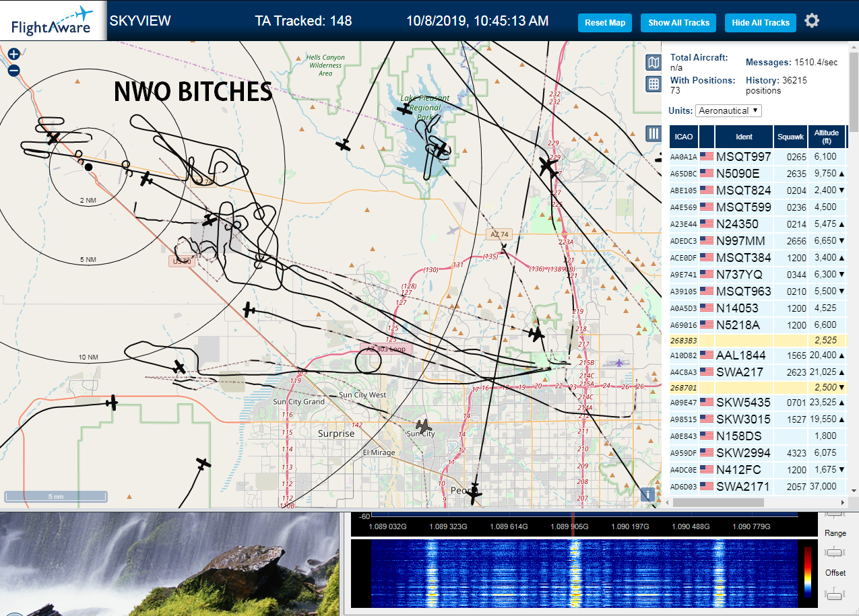This screenshot has height=616, width=859.
Task: Select the MSQT997 aircraft row
Action: coord(757,156)
